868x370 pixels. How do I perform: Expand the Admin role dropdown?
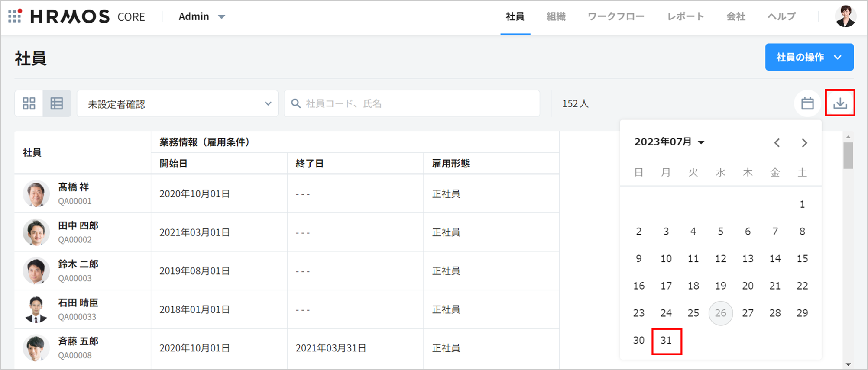[x=202, y=16]
